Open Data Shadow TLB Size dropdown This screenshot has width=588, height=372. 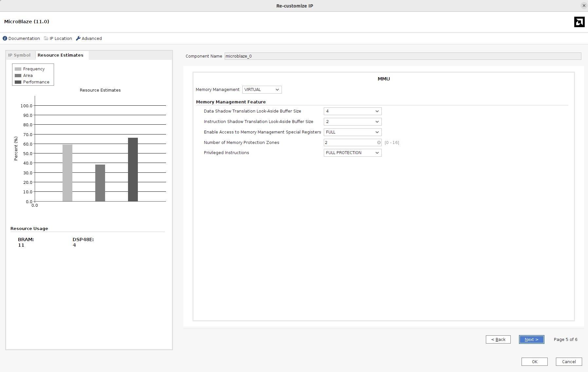(353, 111)
